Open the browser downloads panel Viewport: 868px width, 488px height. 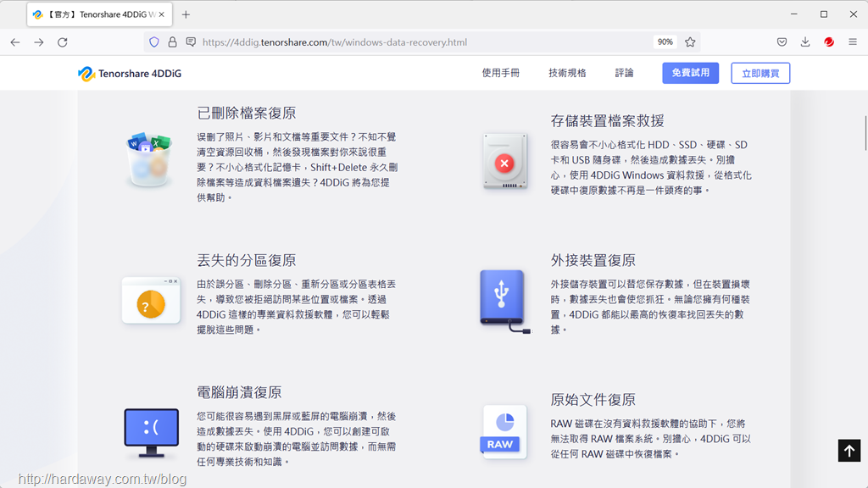click(805, 42)
